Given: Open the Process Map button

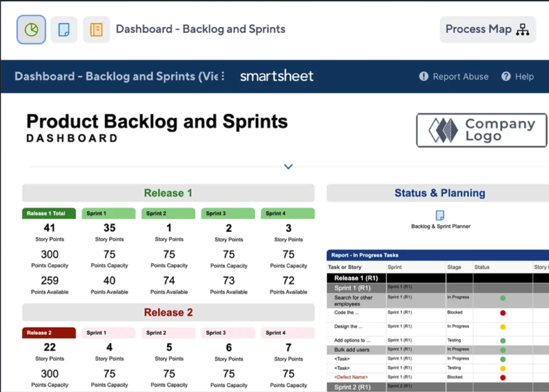Looking at the screenshot, I should coord(487,29).
